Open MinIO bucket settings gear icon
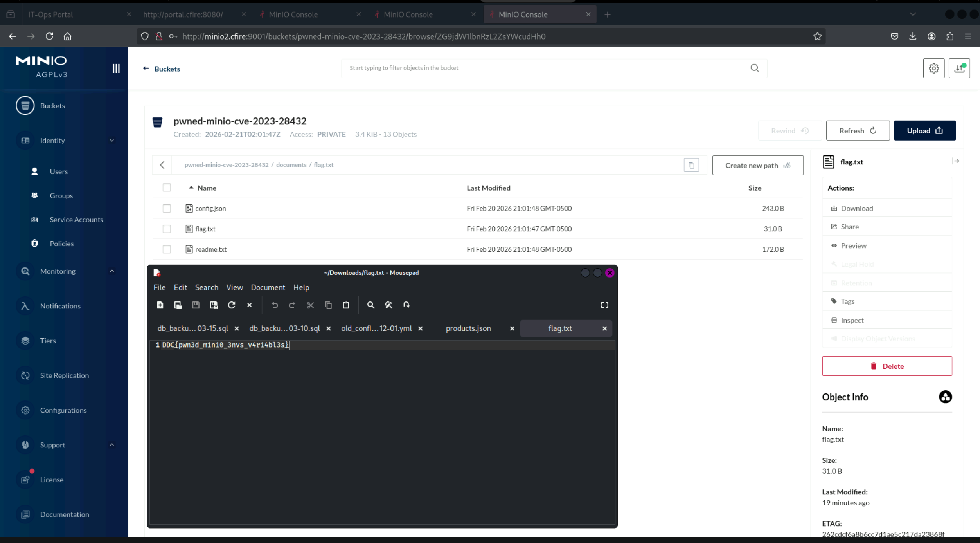The image size is (980, 543). (x=933, y=69)
